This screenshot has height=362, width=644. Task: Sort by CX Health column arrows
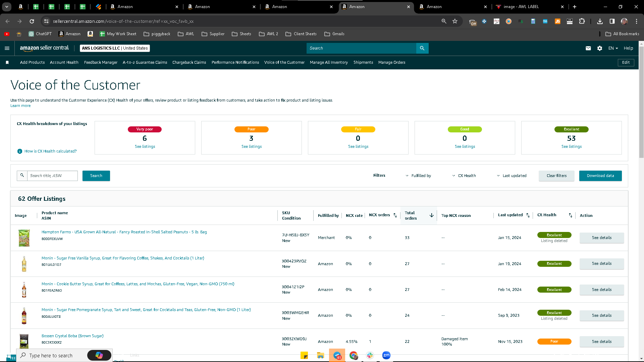coord(571,215)
